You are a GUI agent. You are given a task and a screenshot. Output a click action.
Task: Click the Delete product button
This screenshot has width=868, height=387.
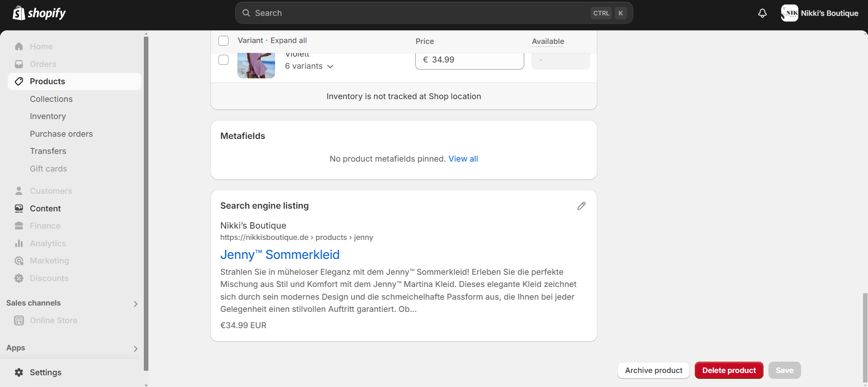(729, 370)
